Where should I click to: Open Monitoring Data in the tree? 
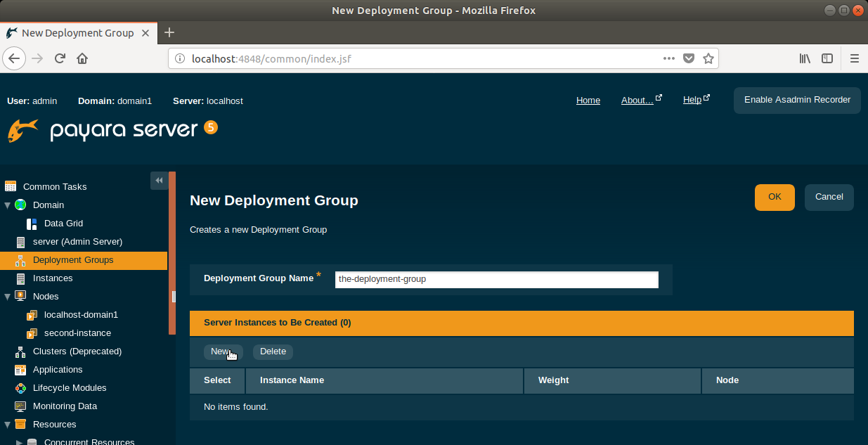[65, 406]
